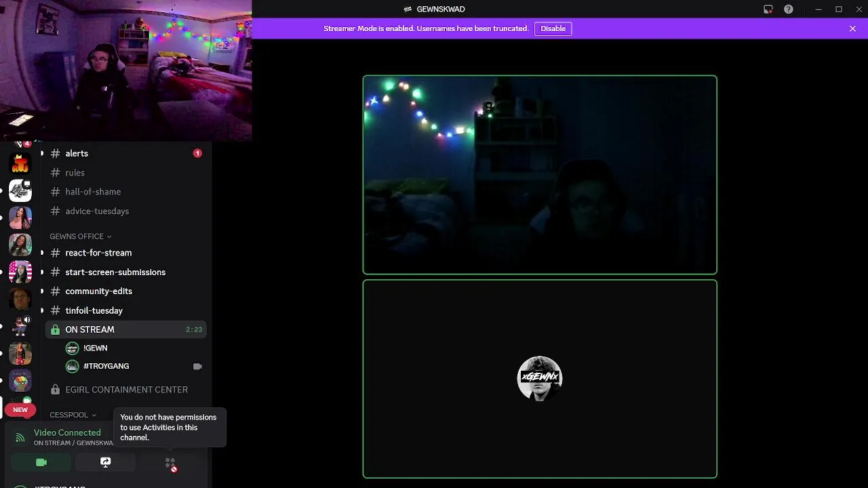868x488 pixels.
Task: Collapse the GEWNS OFFICE category
Action: point(80,237)
